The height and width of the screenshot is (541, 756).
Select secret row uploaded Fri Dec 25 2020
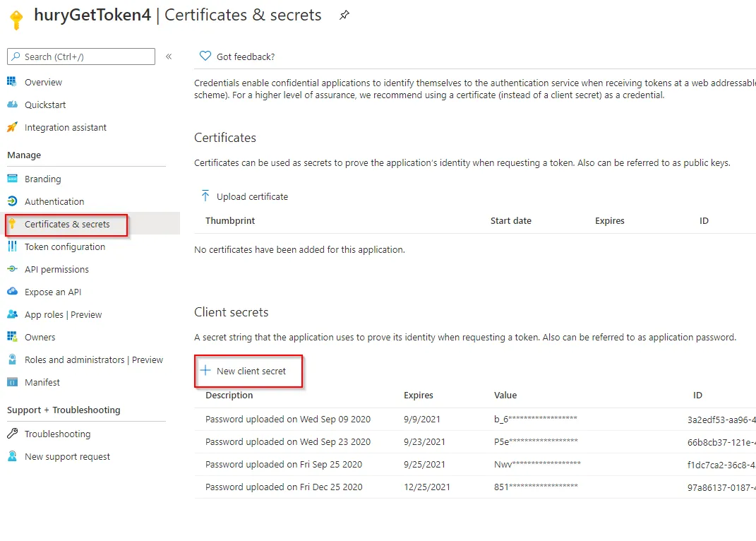click(475, 487)
